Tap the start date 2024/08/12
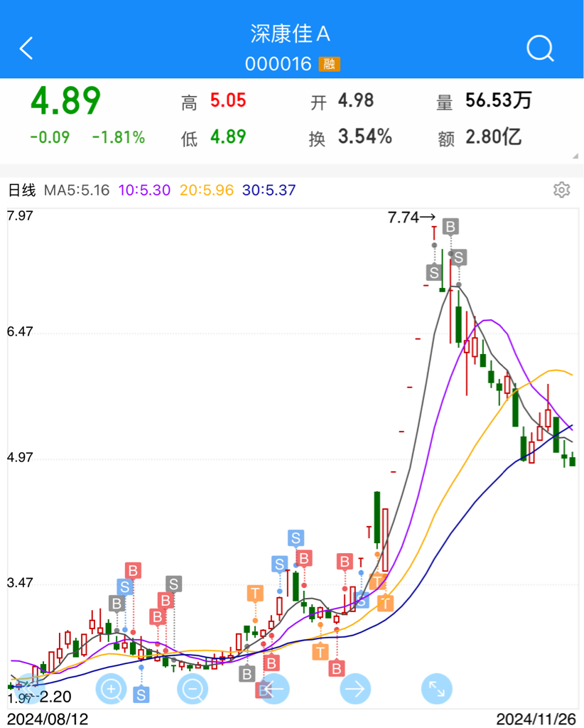Viewport: 584px width, 728px height. pos(48,719)
